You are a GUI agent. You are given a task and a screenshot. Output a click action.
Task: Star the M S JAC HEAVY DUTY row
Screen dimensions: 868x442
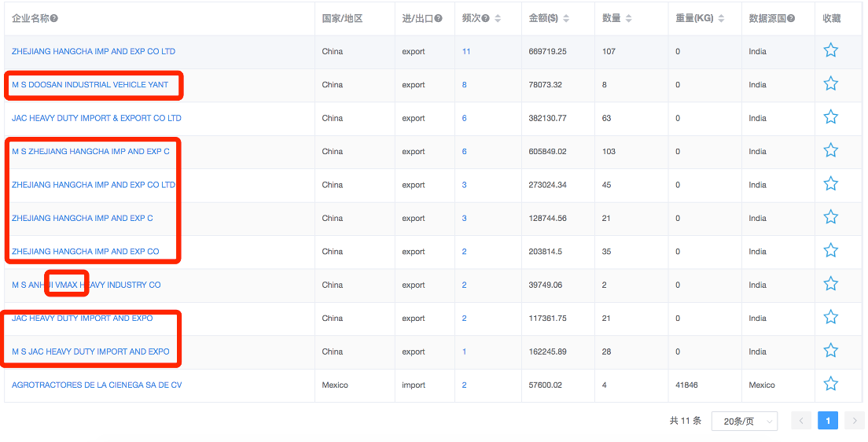tap(830, 351)
